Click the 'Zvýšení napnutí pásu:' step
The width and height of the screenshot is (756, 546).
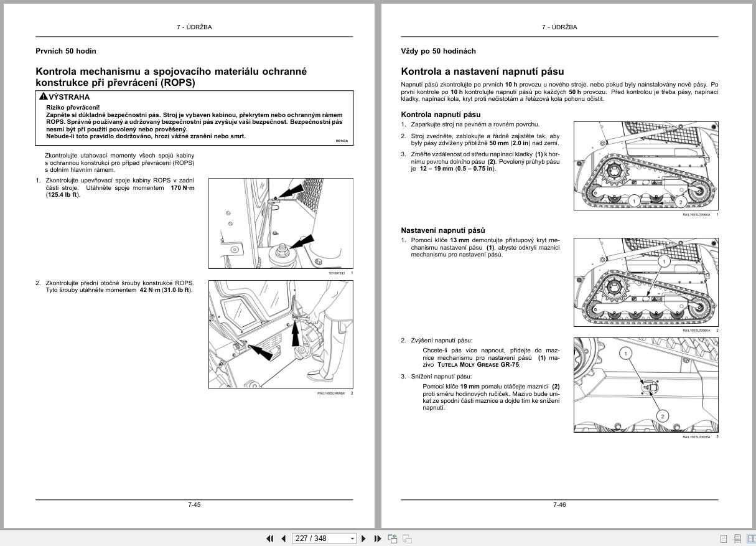441,341
